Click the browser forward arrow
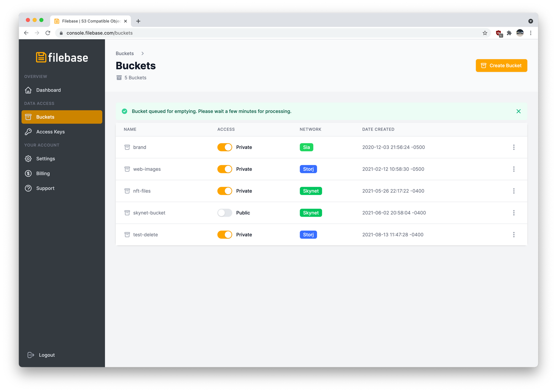This screenshot has height=392, width=557. click(x=37, y=33)
